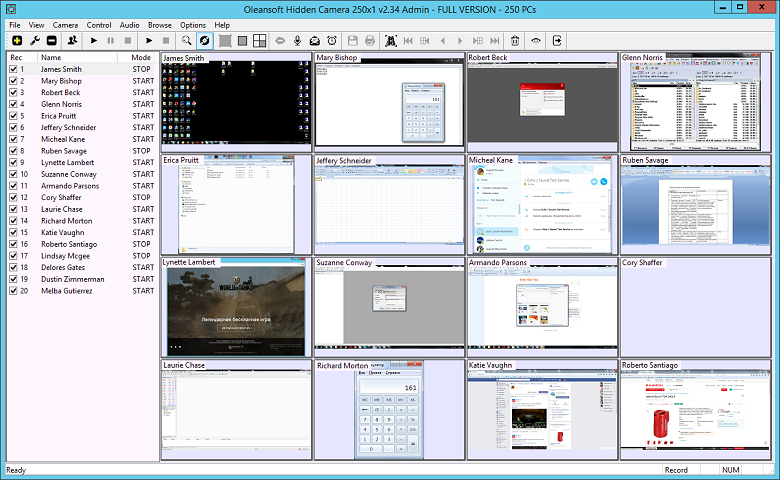Screen dimensions: 780x480
Task: Open settings with the wrench icon
Action: click(33, 41)
